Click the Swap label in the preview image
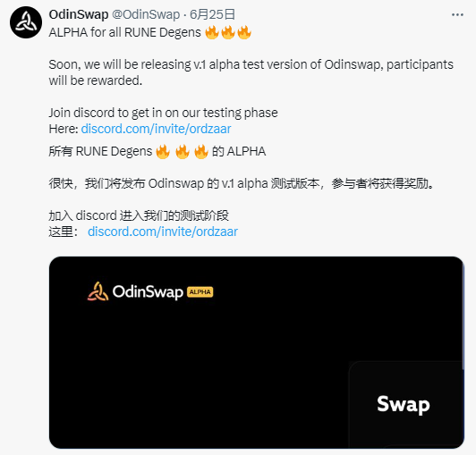Viewport: 476px width, 455px height. (404, 404)
